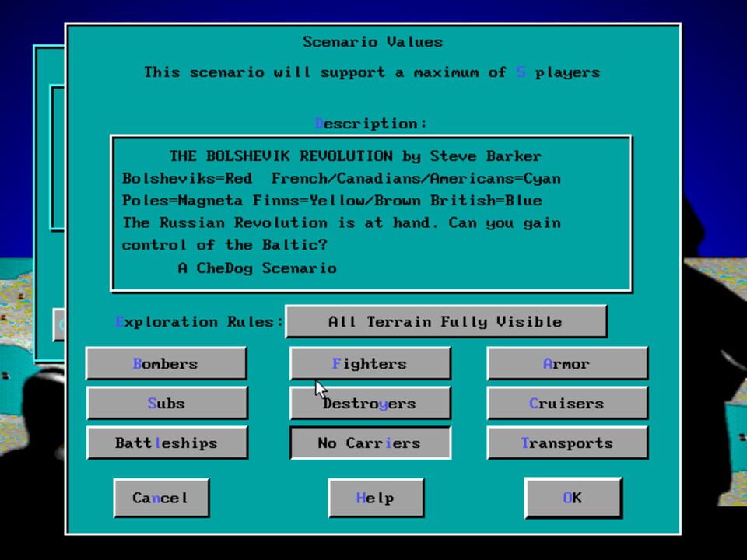Cancel the Scenario Values dialog

point(161,497)
